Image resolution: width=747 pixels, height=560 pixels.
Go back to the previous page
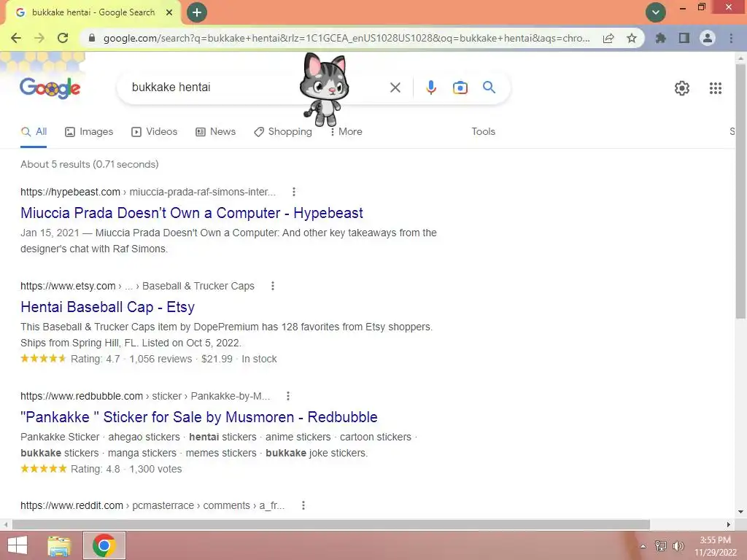tap(16, 38)
